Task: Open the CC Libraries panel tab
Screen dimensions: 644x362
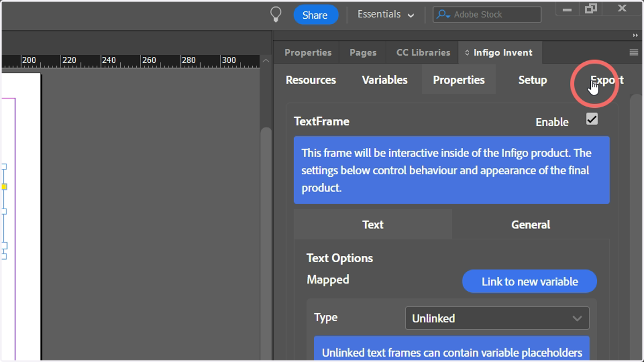Action: [x=423, y=53]
